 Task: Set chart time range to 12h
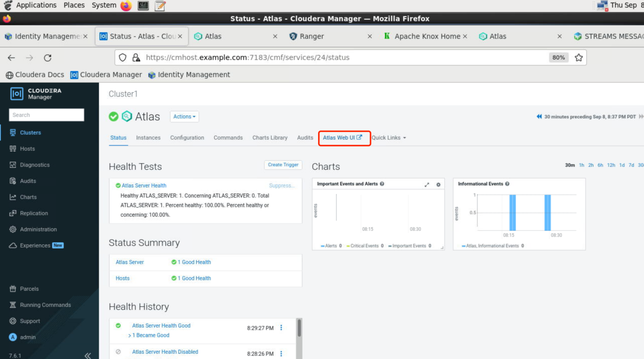point(611,165)
